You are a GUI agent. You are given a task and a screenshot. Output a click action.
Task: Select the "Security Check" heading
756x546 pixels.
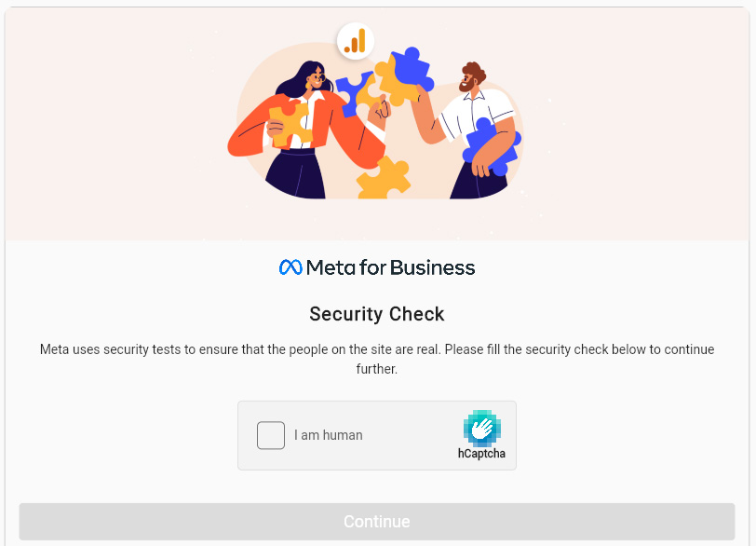377,314
